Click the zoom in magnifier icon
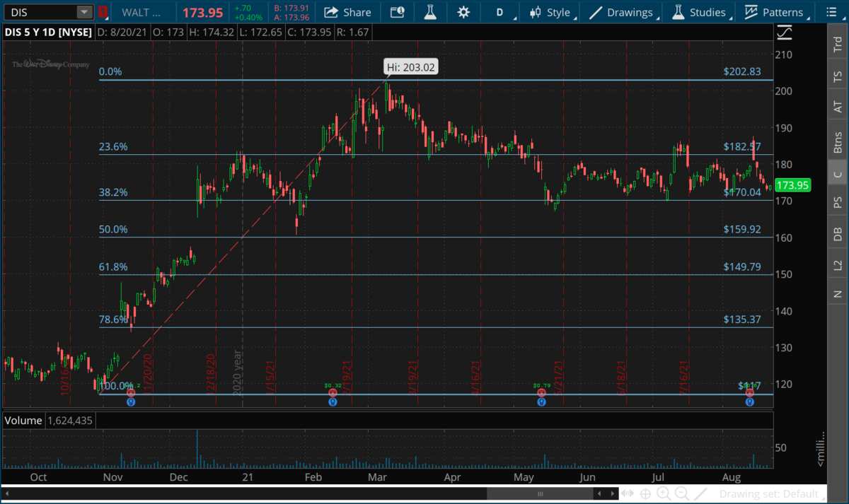The image size is (849, 504). (665, 493)
